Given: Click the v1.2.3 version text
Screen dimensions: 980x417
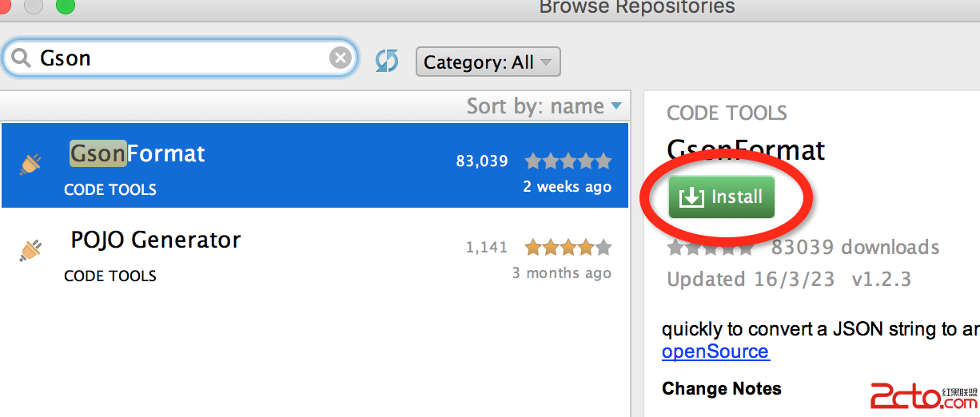Looking at the screenshot, I should [881, 280].
